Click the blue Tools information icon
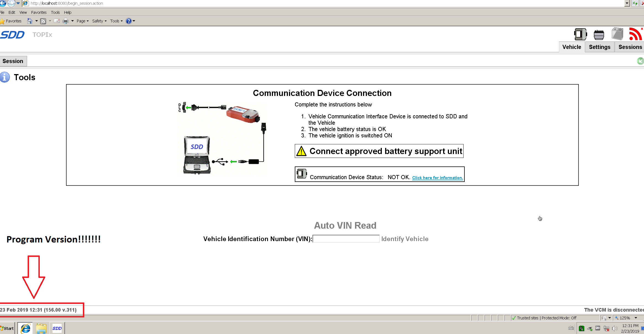The width and height of the screenshot is (644, 334). (5, 77)
